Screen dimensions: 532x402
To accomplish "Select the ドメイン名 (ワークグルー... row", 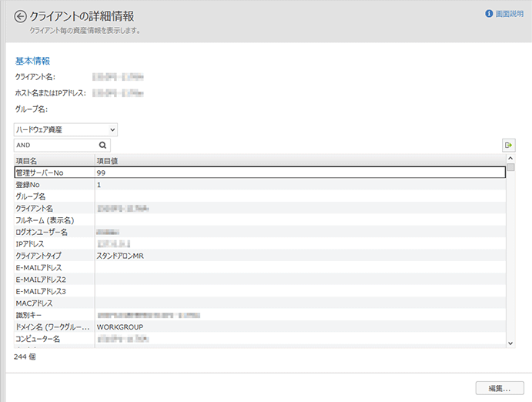I will 260,327.
